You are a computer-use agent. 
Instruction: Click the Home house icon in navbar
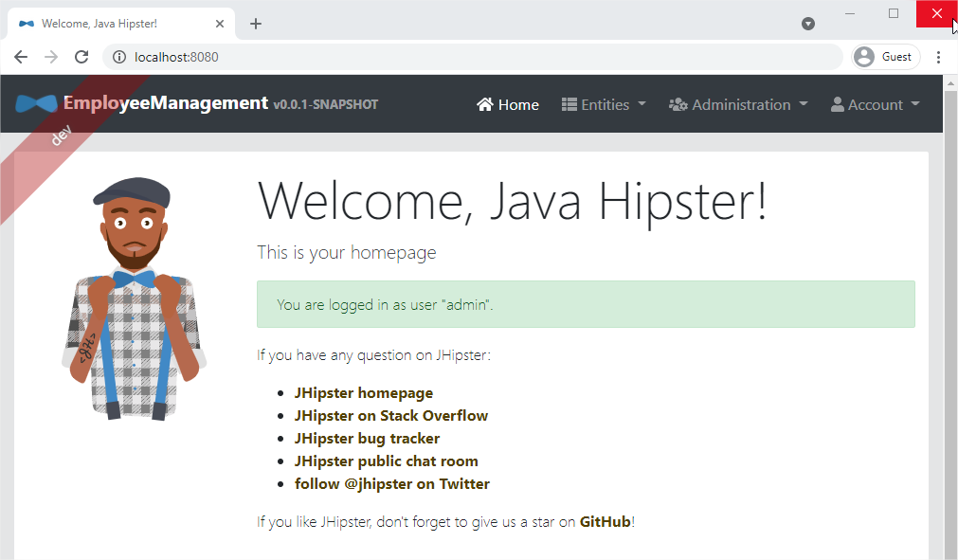(486, 104)
